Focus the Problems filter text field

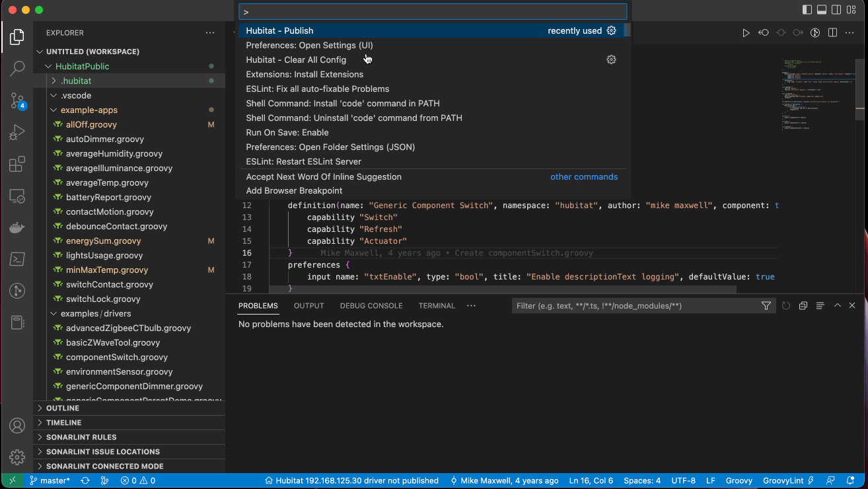[x=635, y=305]
